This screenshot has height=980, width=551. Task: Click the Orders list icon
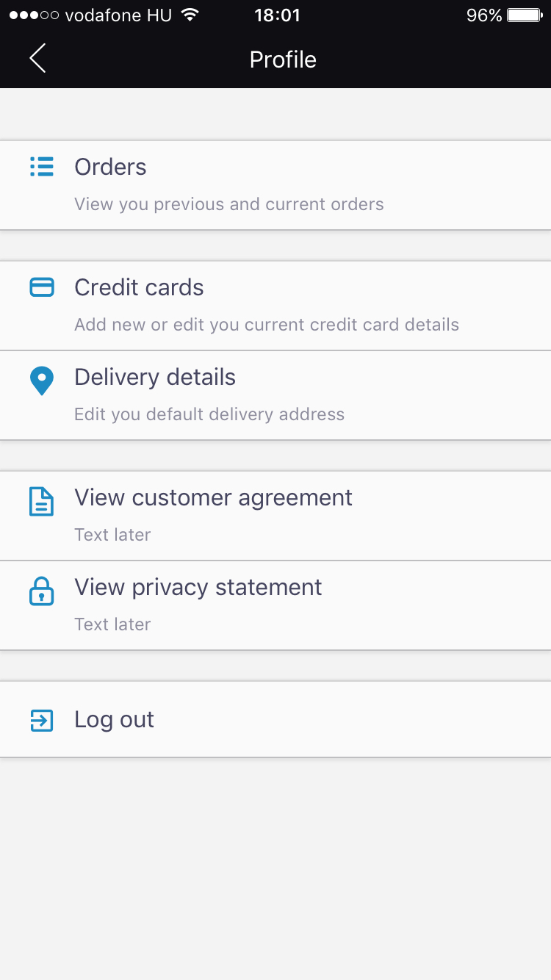[x=42, y=167]
